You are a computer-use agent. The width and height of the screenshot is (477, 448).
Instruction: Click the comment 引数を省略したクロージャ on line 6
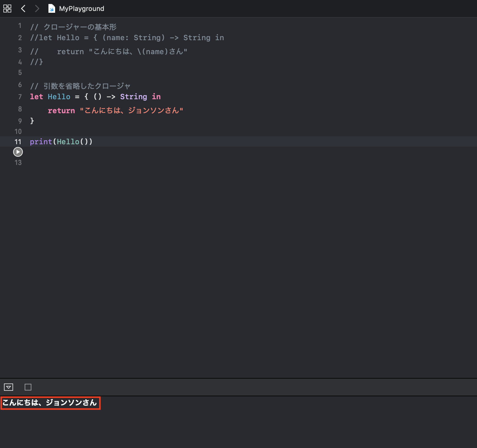87,86
